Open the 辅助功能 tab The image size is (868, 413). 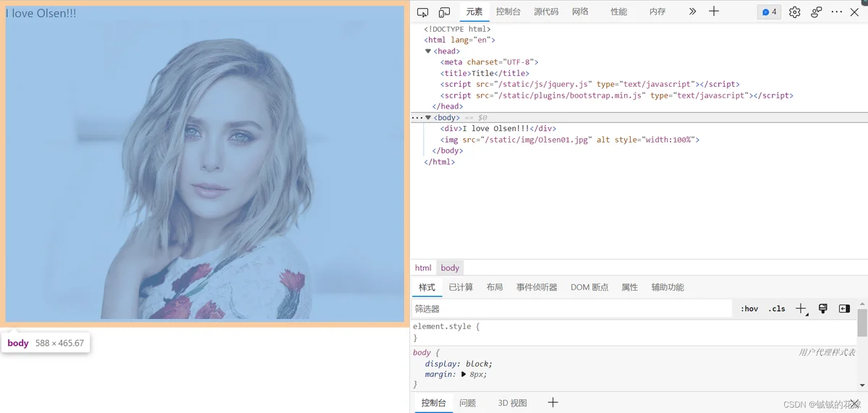667,287
